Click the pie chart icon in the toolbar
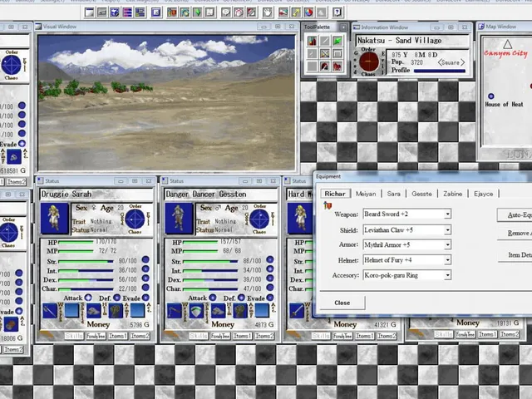 pyautogui.click(x=308, y=12)
